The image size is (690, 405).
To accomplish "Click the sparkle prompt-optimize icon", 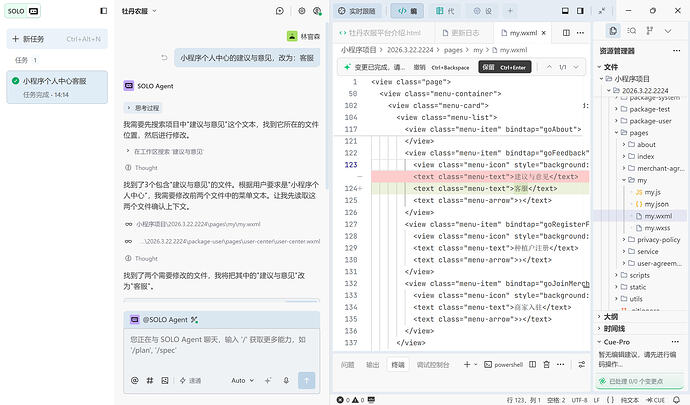I will (x=268, y=380).
